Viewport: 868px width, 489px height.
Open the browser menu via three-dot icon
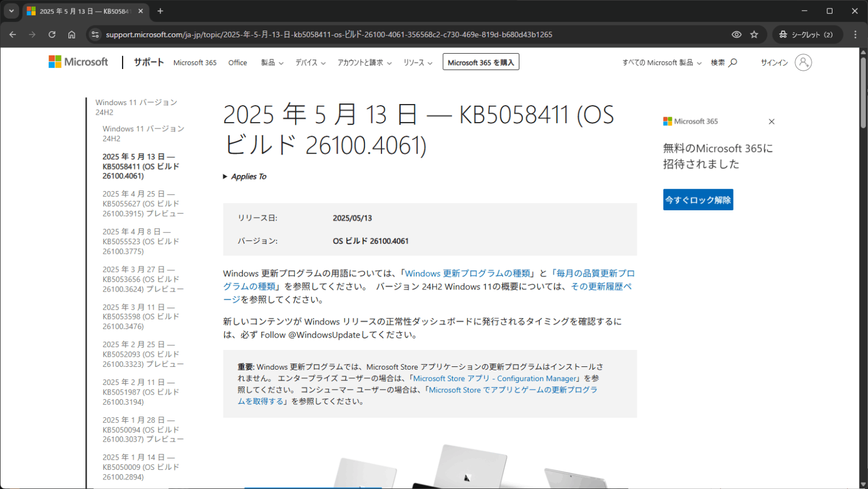click(856, 34)
